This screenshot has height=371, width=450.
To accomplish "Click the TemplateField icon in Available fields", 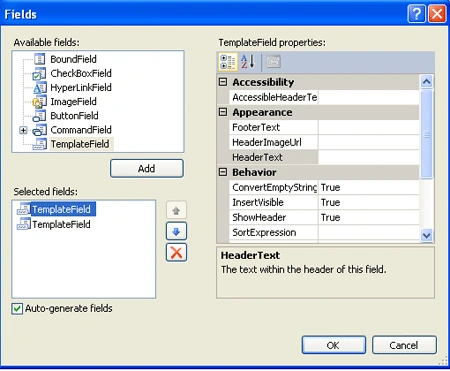I will (40, 144).
